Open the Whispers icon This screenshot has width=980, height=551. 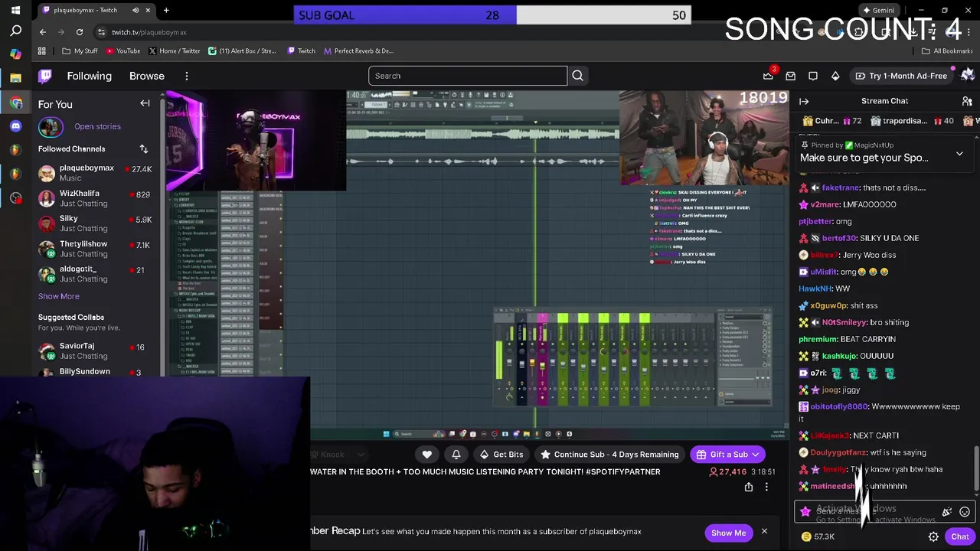(x=813, y=76)
